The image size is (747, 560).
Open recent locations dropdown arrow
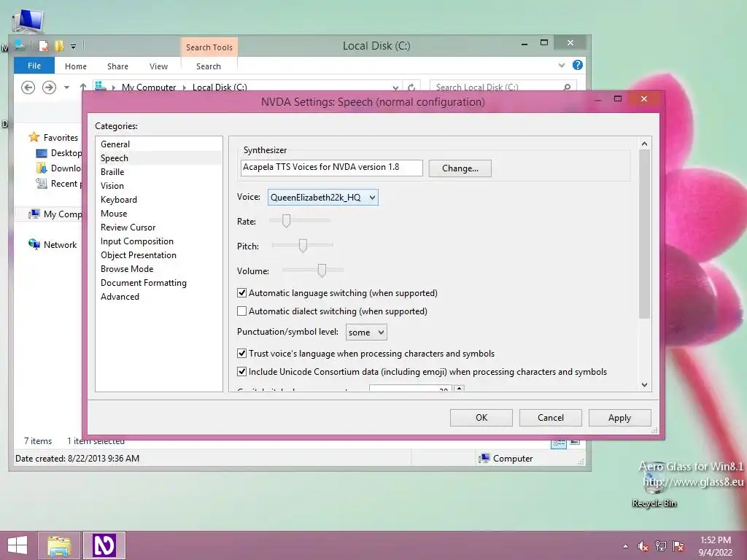66,87
